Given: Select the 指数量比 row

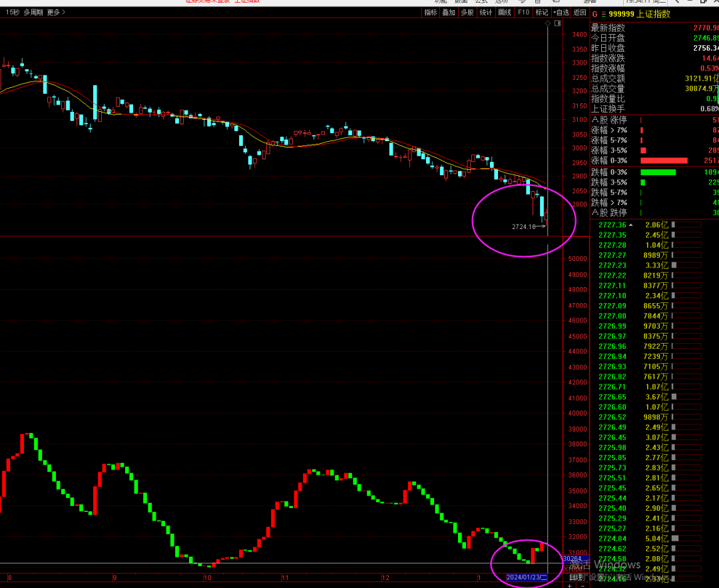Looking at the screenshot, I should point(654,99).
